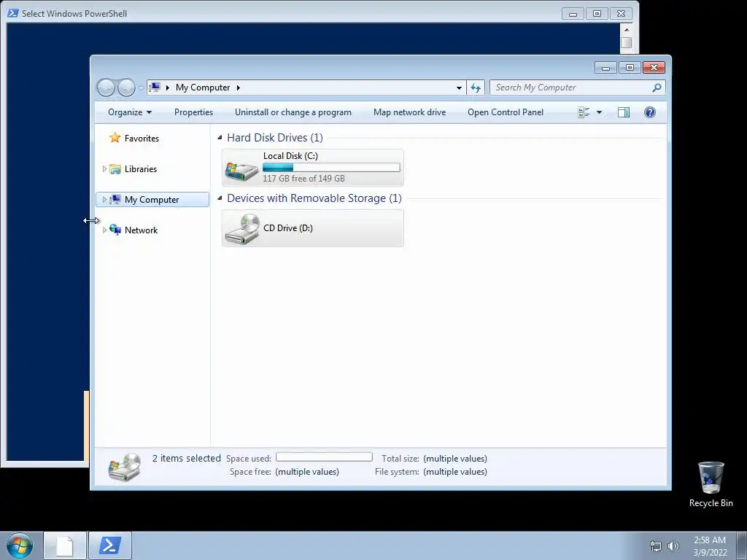Screen dimensions: 747x560
Task: Click the volume speaker tray icon
Action: 673,546
